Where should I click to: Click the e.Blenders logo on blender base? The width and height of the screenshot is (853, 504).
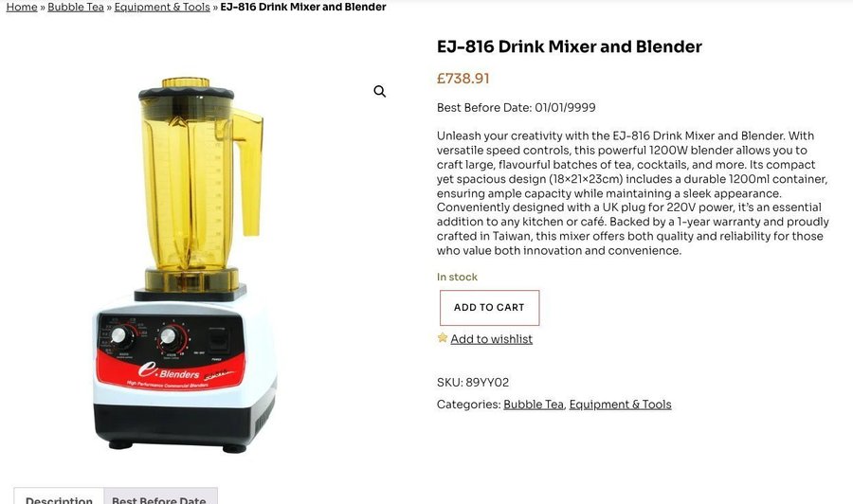(169, 371)
